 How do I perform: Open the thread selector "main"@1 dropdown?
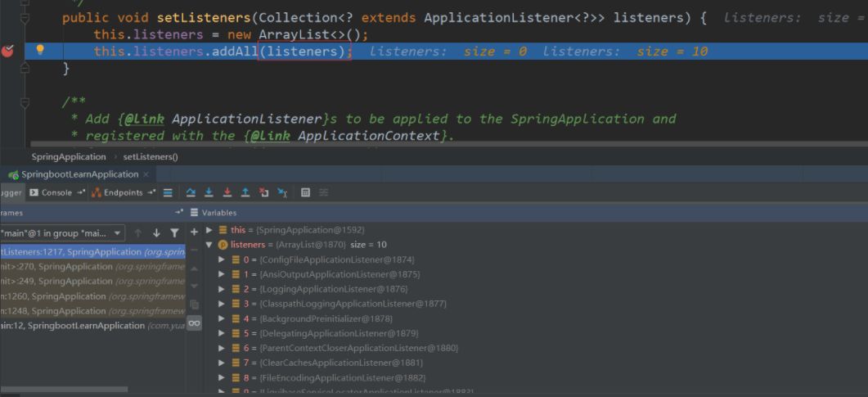[62, 233]
